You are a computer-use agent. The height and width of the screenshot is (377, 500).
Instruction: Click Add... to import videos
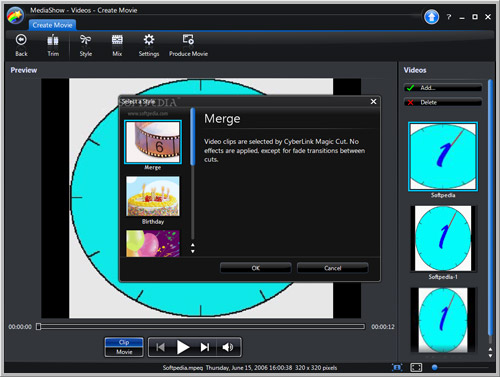[443, 88]
